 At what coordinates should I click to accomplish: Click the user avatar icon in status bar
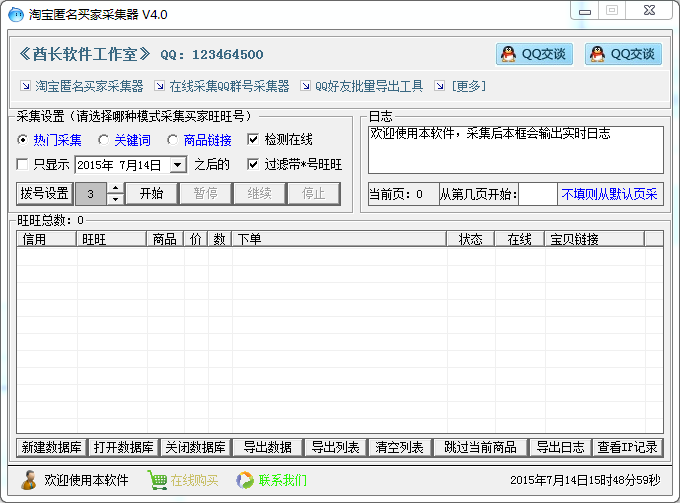pos(29,480)
